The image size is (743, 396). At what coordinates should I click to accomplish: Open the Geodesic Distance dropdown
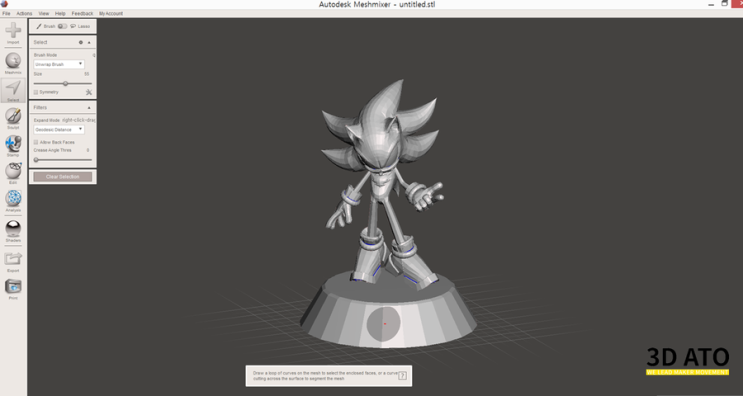[x=59, y=129]
